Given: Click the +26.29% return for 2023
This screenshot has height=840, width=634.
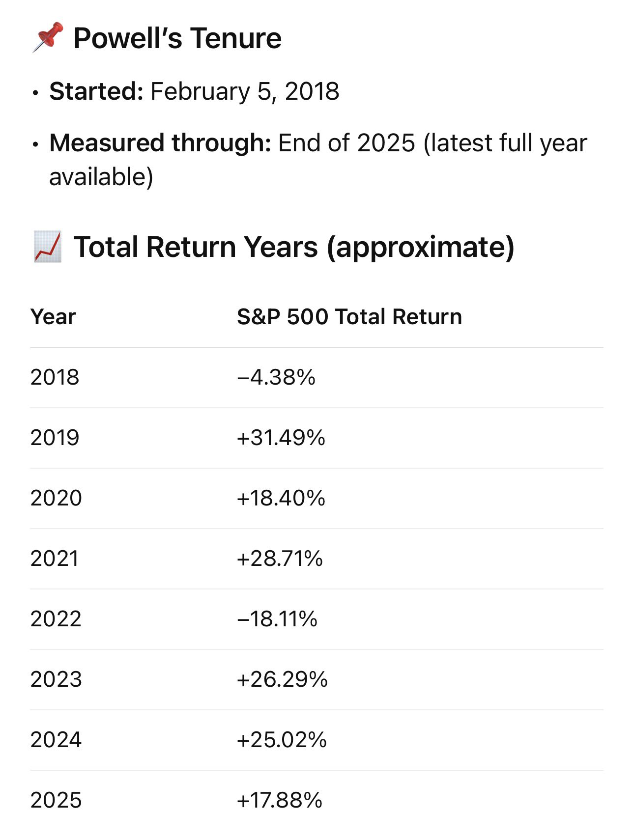Looking at the screenshot, I should (282, 679).
